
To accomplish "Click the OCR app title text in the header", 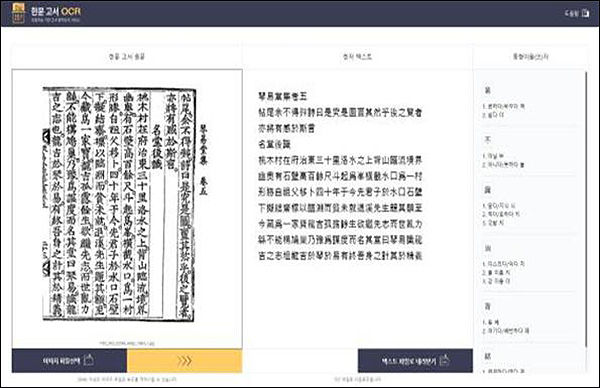I will pos(55,11).
